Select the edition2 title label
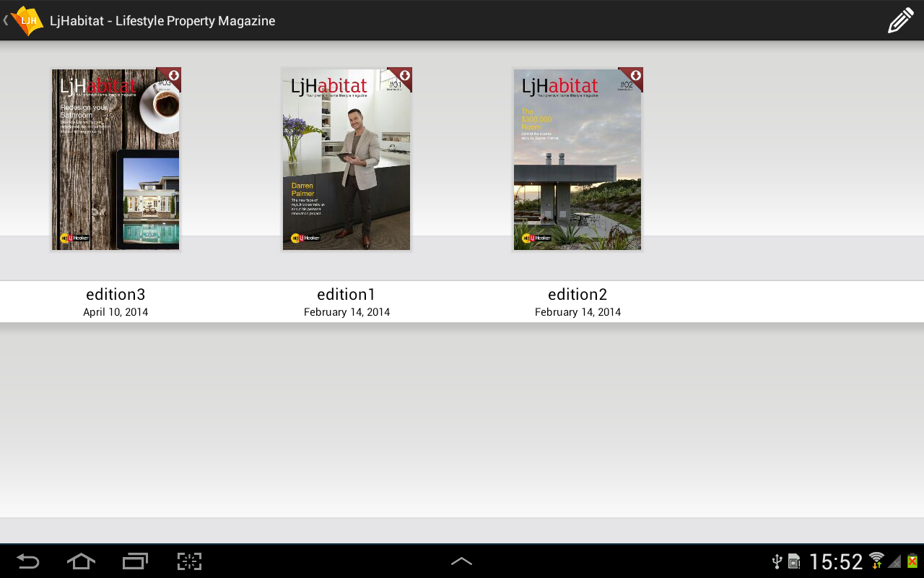The height and width of the screenshot is (578, 924). [x=577, y=294]
